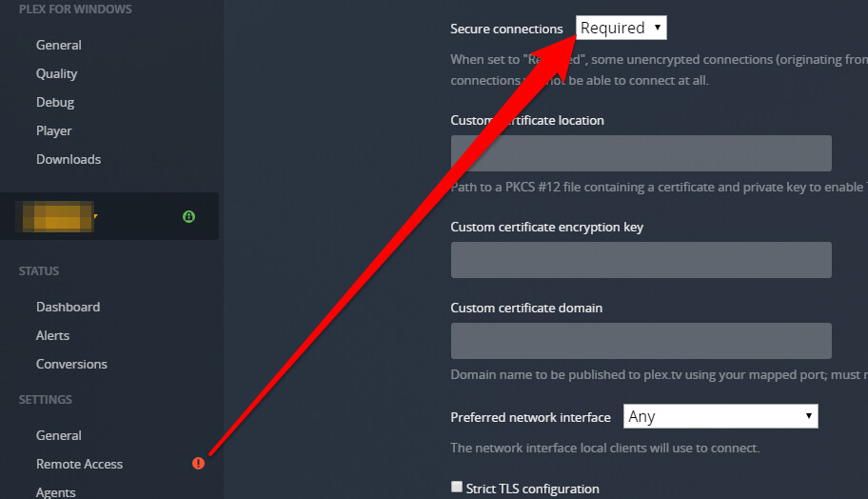Open Dashboard under Status
The width and height of the screenshot is (868, 499).
69,307
